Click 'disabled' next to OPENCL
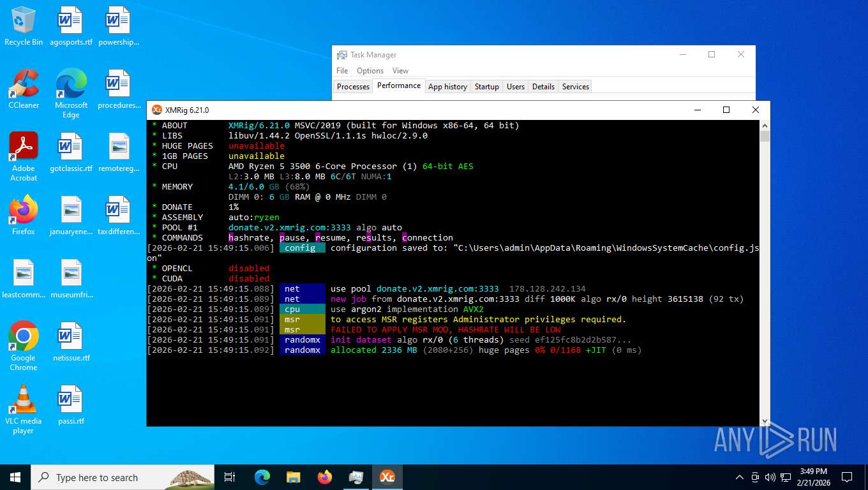Viewport: 868px width, 490px height. click(x=249, y=268)
